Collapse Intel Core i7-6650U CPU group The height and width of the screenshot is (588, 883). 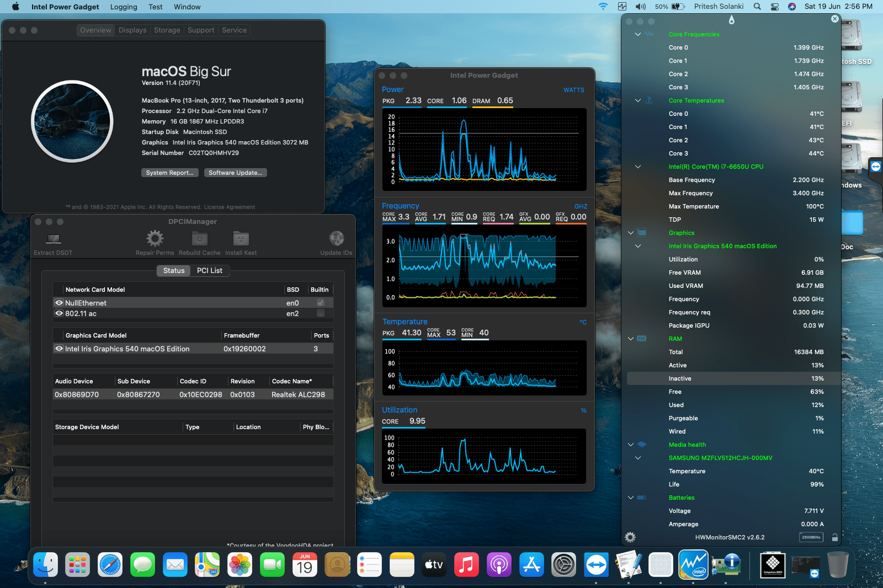(x=638, y=167)
